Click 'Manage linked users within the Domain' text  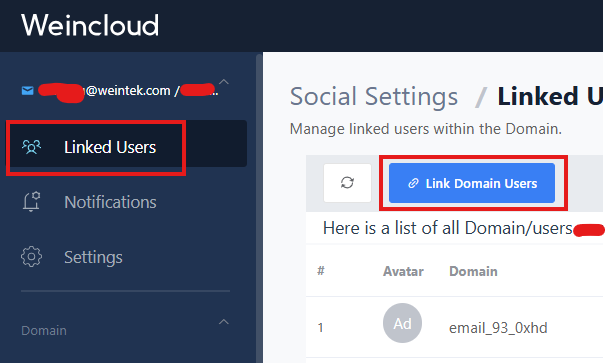tap(426, 129)
